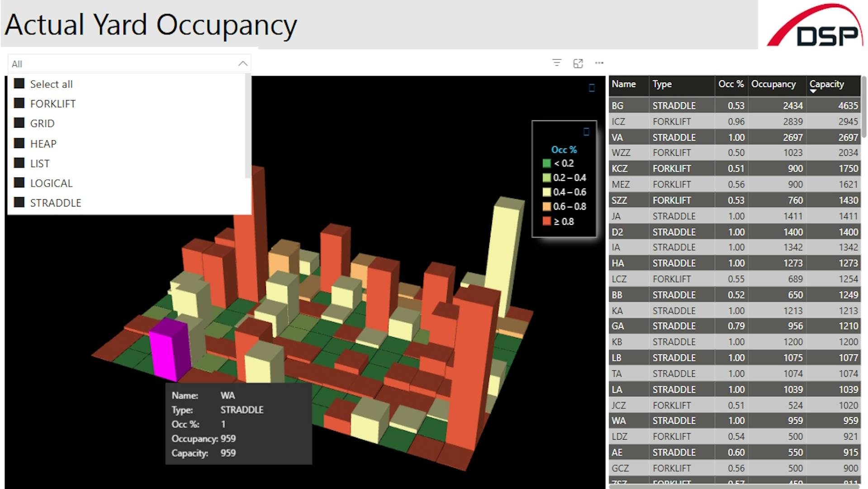Choose the GRID item in the slicer list
Screen dimensions: 868x489
pos(19,123)
